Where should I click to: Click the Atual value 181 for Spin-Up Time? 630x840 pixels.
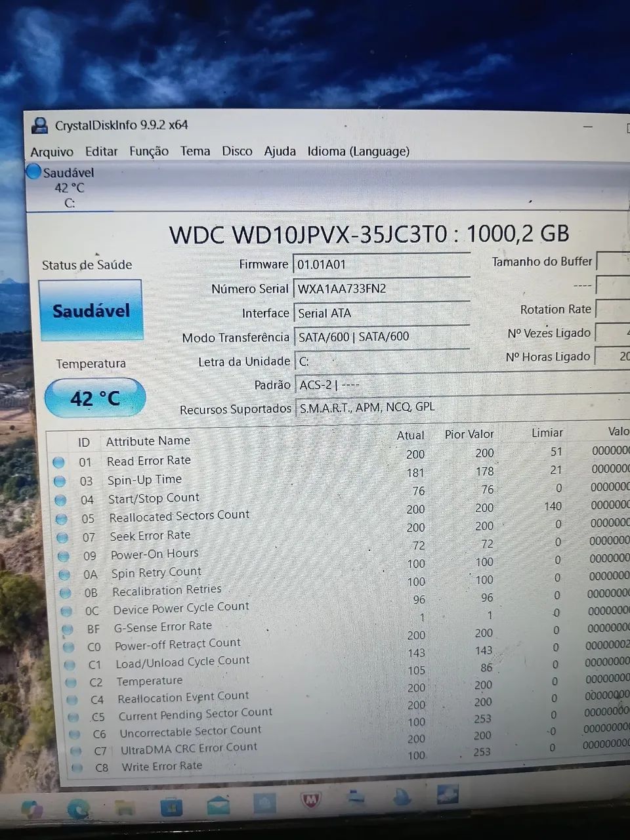[x=415, y=472]
